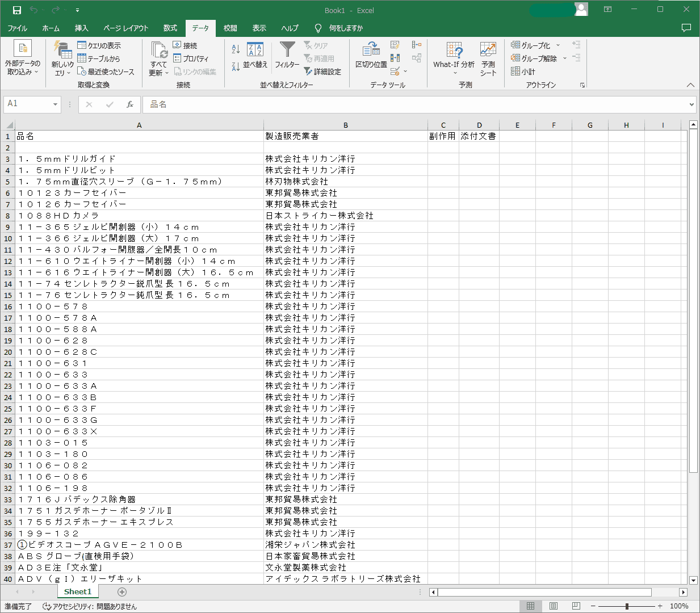The height and width of the screenshot is (613, 700).
Task: Switch to the 校閲 tab
Action: (230, 28)
